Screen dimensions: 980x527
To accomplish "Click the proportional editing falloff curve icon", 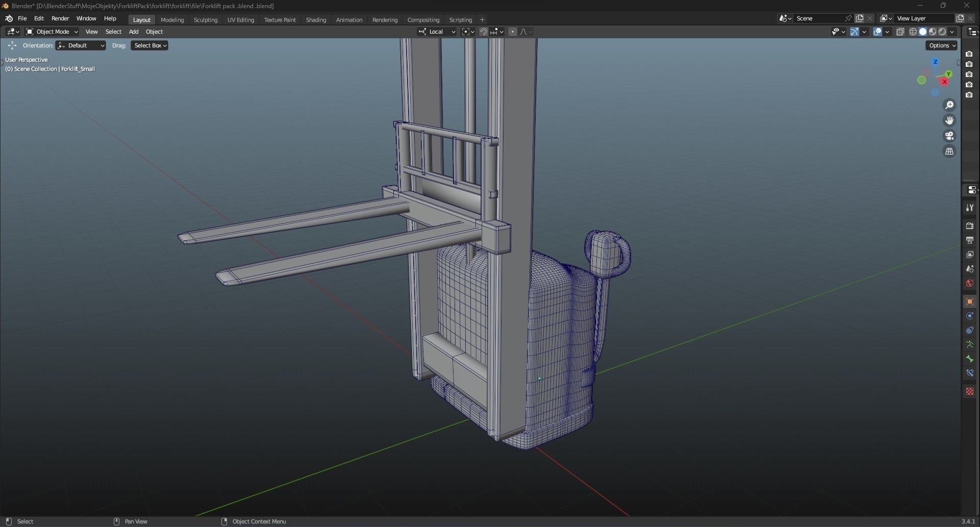I will click(526, 32).
